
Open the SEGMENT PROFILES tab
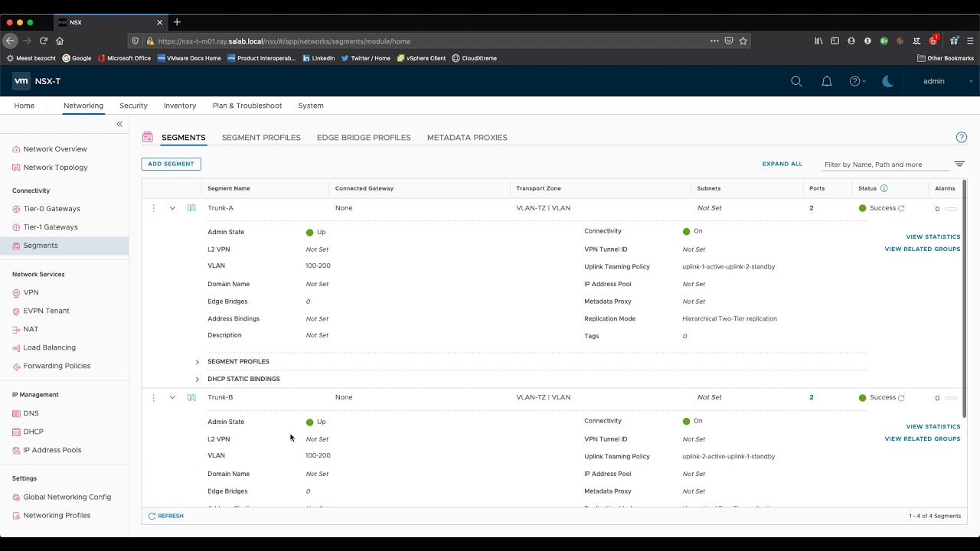tap(261, 138)
